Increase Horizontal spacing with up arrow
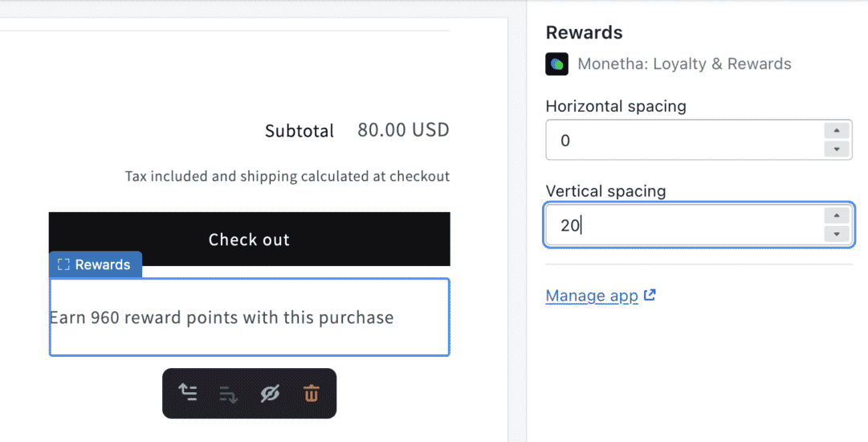This screenshot has width=868, height=442. pyautogui.click(x=837, y=131)
